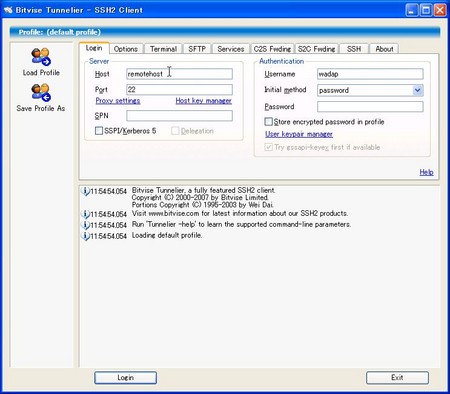Open the User keypair manager link
Screen dimensions: 450x394
tap(299, 134)
